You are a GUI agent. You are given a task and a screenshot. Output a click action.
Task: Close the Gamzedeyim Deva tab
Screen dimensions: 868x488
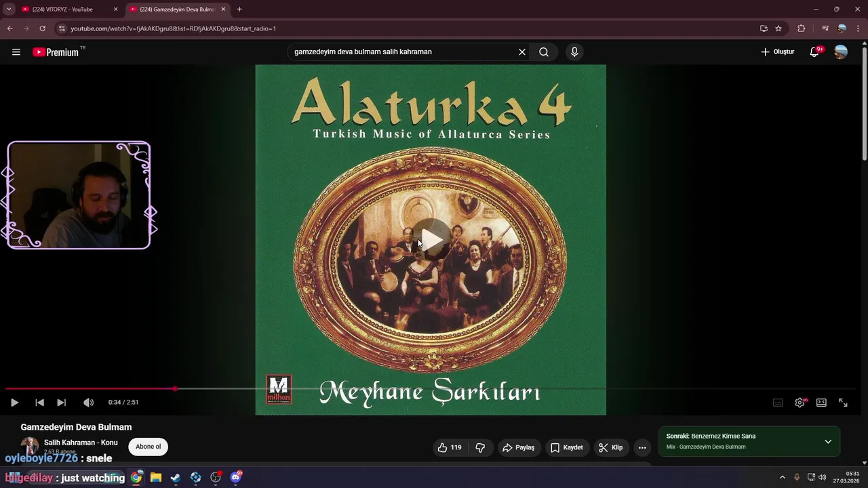(x=223, y=9)
